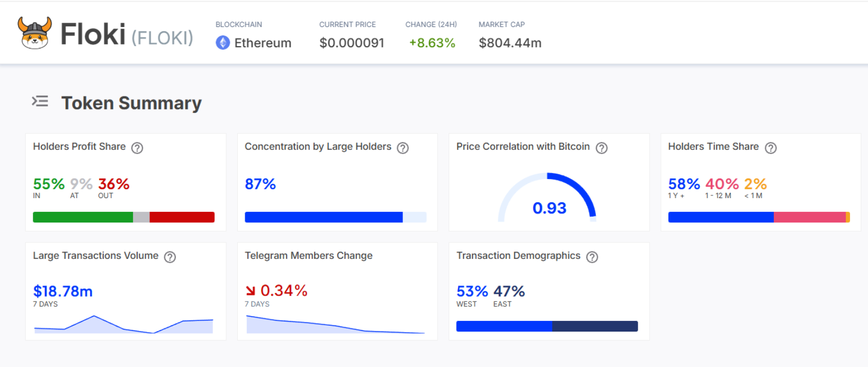Viewport: 868px width, 367px height.
Task: Click the Telegram Members Change title
Action: coord(309,256)
